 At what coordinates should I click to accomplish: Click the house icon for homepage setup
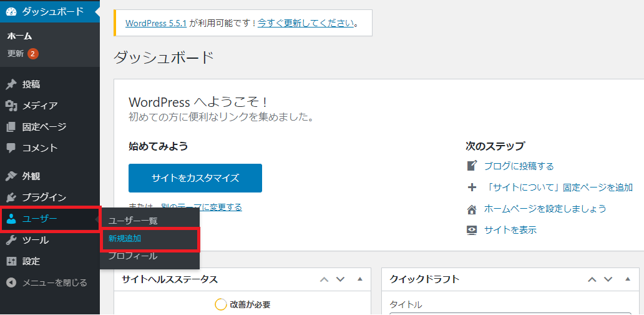point(472,209)
